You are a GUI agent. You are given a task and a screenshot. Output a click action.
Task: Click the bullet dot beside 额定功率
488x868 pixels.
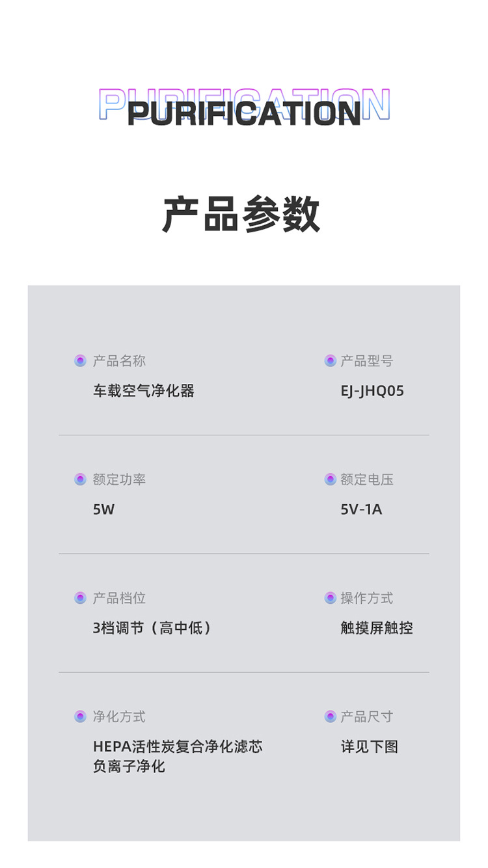pos(80,480)
